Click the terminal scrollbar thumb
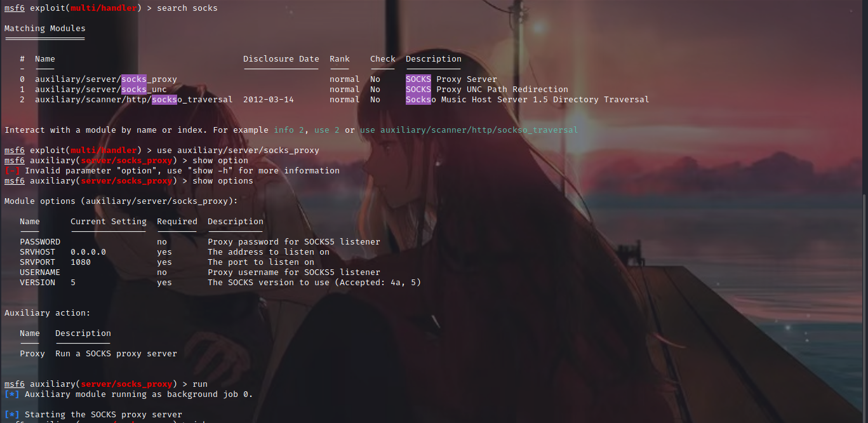The width and height of the screenshot is (868, 423). click(865, 308)
